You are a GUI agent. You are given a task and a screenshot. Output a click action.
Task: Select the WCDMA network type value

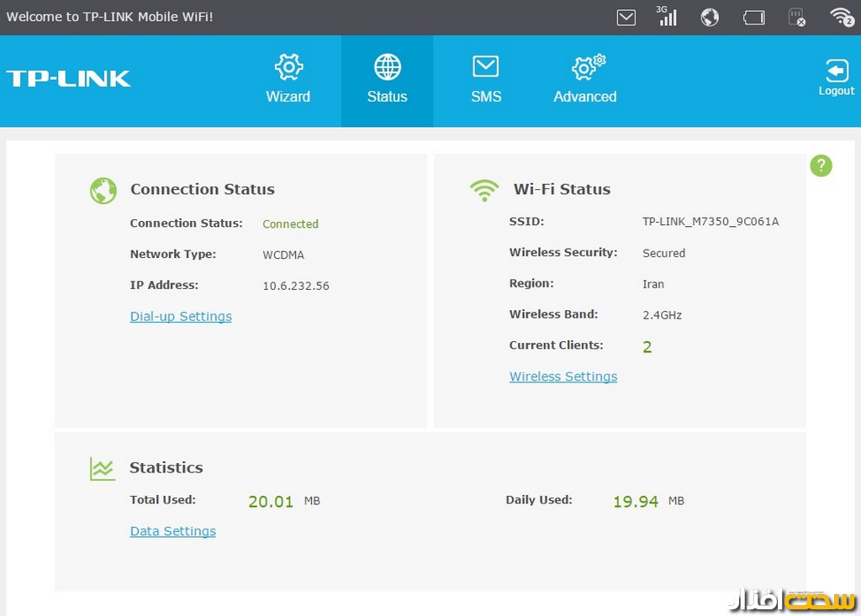(x=283, y=255)
